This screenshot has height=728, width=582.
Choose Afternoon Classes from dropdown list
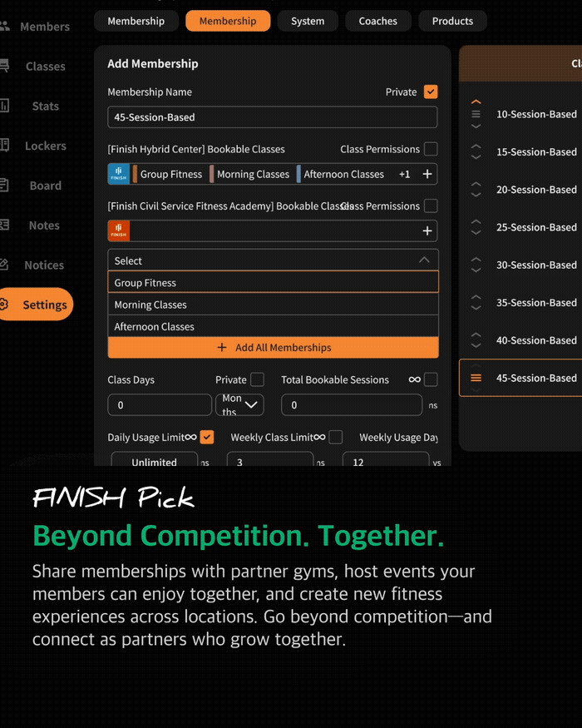tap(273, 326)
